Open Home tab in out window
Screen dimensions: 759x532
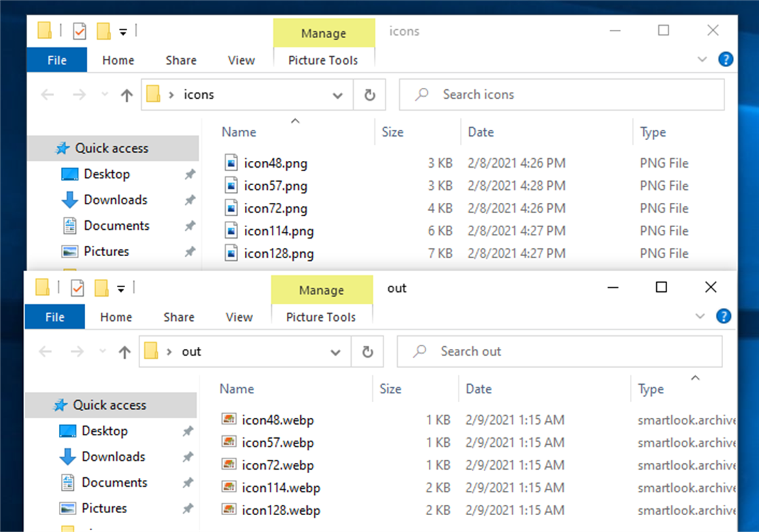(x=116, y=317)
